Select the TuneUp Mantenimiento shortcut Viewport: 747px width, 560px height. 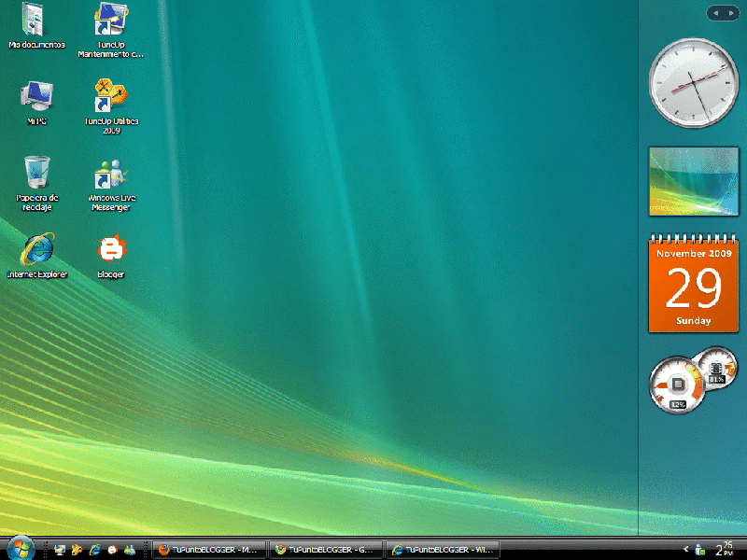[111, 30]
